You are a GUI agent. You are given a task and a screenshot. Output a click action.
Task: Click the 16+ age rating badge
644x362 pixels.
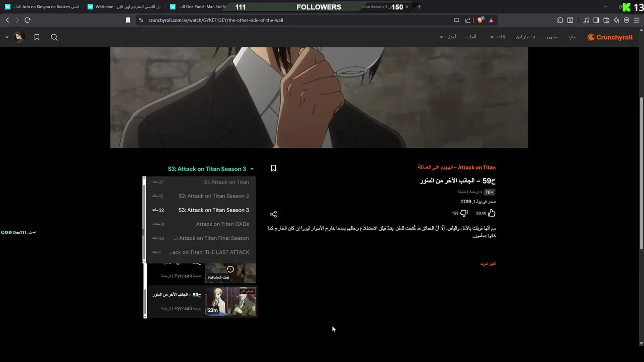489,192
